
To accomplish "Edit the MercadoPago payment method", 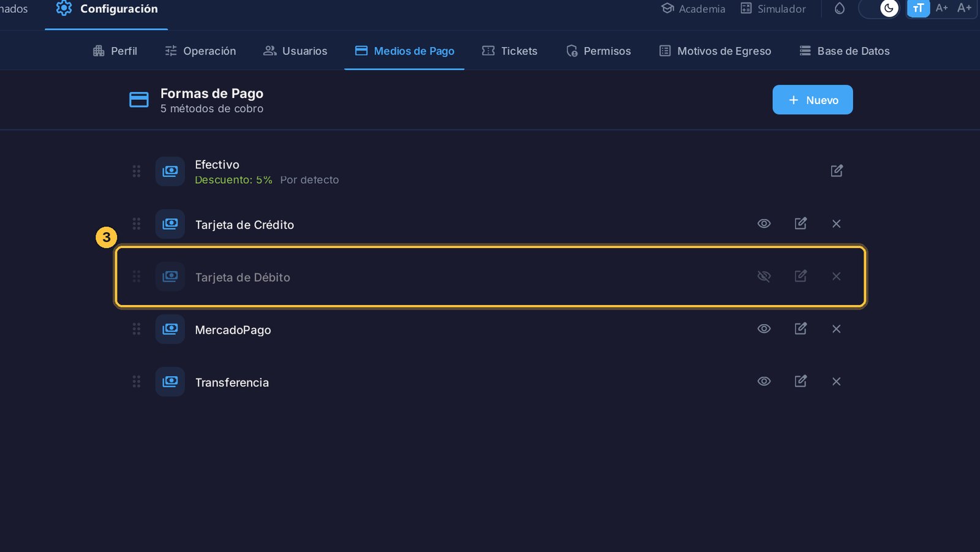I will [x=801, y=329].
